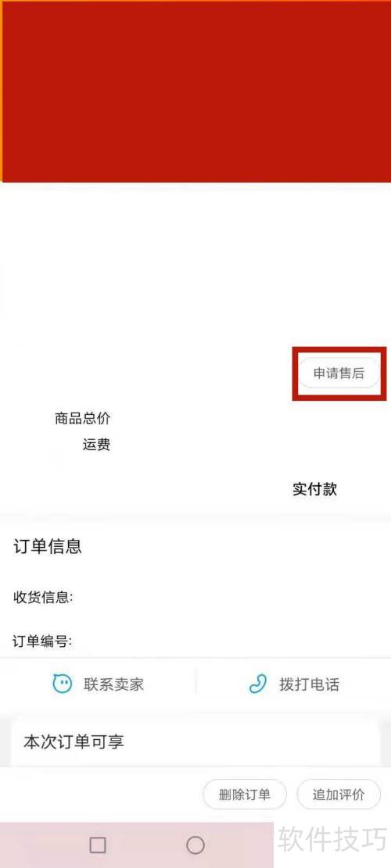Viewport: 391px width, 868px height.
Task: Select the 订单编号 row
Action: (x=195, y=641)
